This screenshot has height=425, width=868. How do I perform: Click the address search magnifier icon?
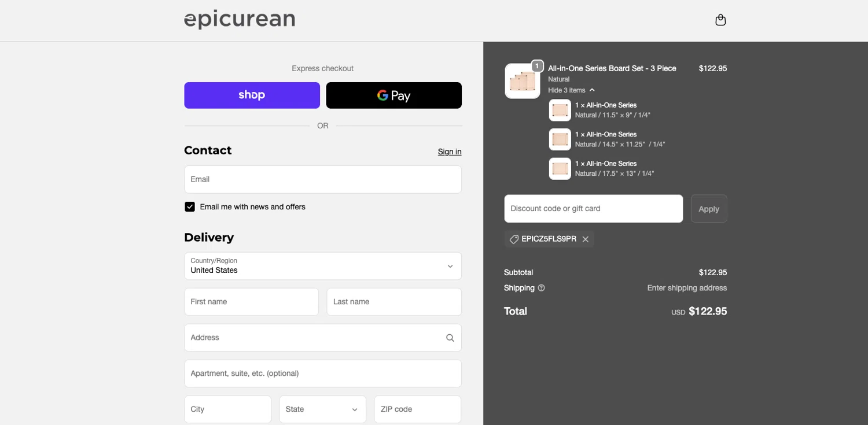pos(450,338)
